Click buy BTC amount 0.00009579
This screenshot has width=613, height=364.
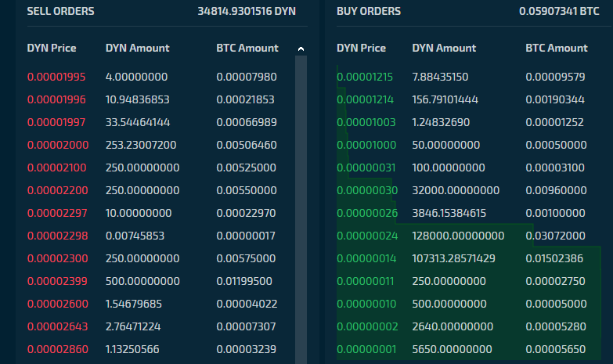(x=556, y=77)
